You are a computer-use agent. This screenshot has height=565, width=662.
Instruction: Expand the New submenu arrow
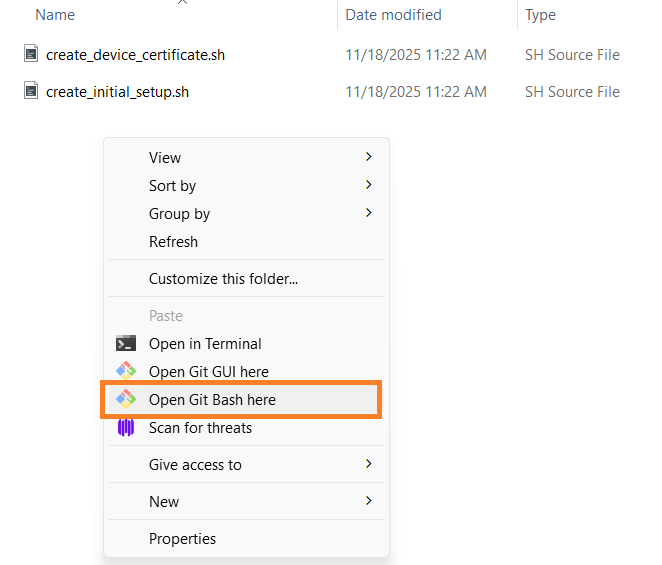tap(368, 501)
